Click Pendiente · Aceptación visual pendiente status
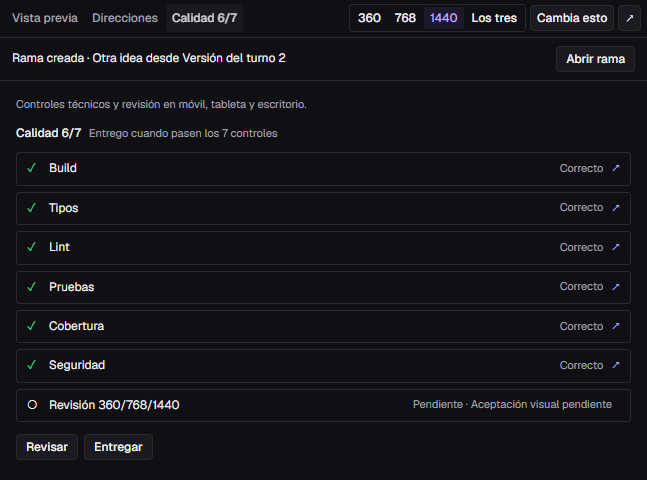Screen dimensions: 647x480 [512, 404]
